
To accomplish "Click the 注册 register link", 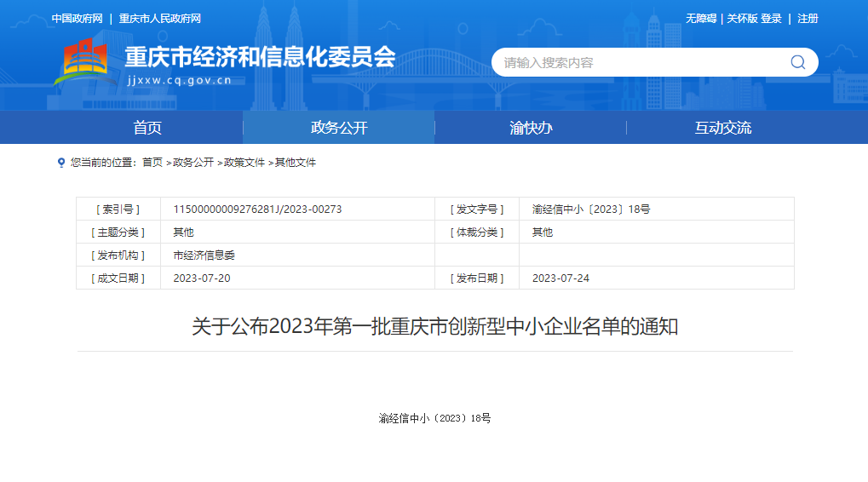I will (x=808, y=19).
